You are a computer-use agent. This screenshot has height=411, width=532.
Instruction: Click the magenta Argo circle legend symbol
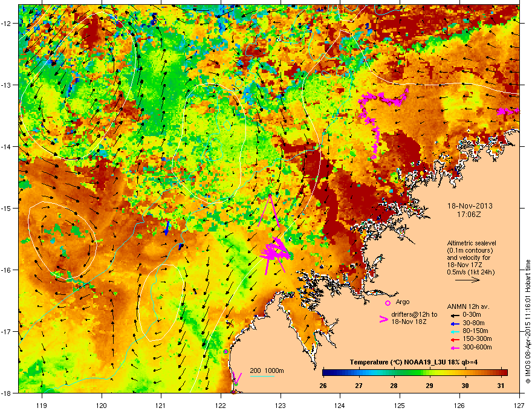[388, 303]
